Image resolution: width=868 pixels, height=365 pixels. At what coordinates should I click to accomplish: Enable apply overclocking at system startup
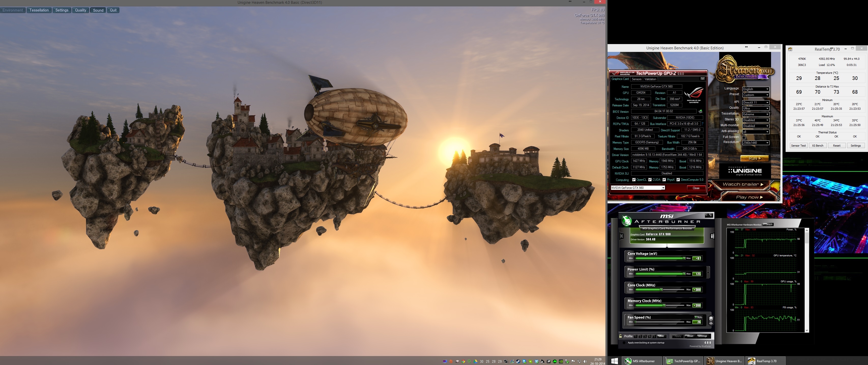click(x=624, y=343)
